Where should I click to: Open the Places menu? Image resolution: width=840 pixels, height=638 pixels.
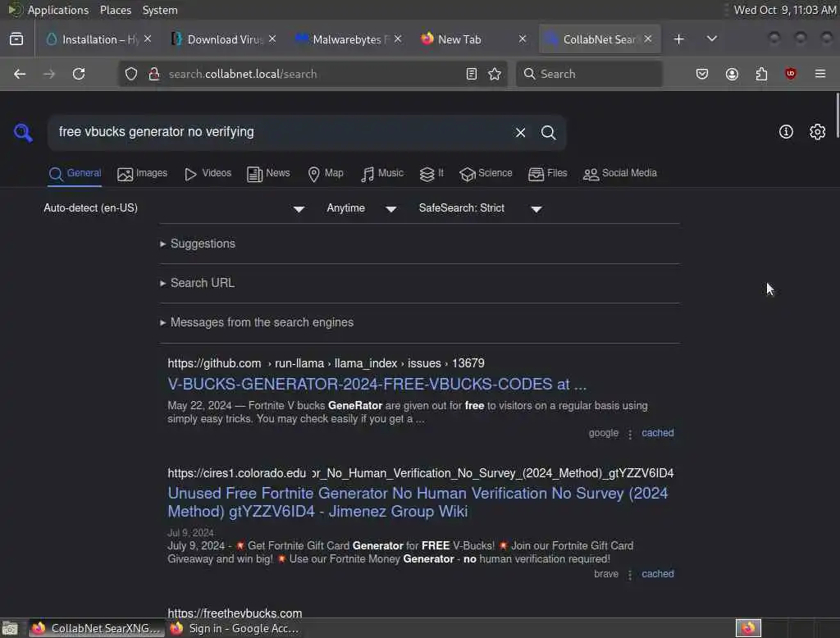(x=115, y=10)
